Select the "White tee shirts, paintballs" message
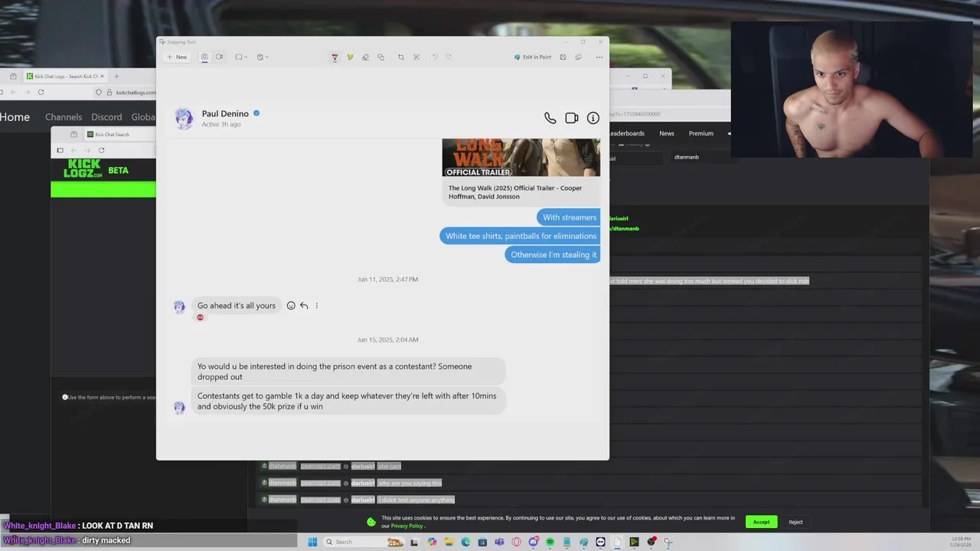This screenshot has height=551, width=980. coord(521,236)
